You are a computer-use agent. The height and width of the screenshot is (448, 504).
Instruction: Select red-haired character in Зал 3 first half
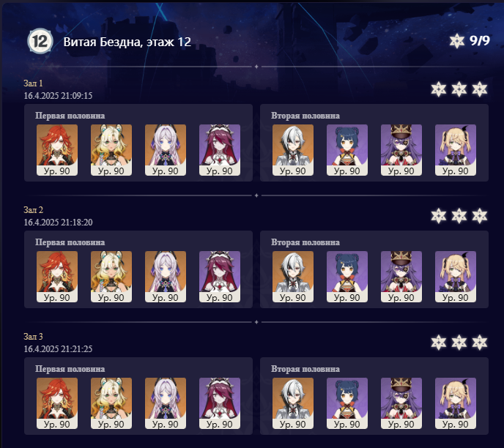(57, 403)
